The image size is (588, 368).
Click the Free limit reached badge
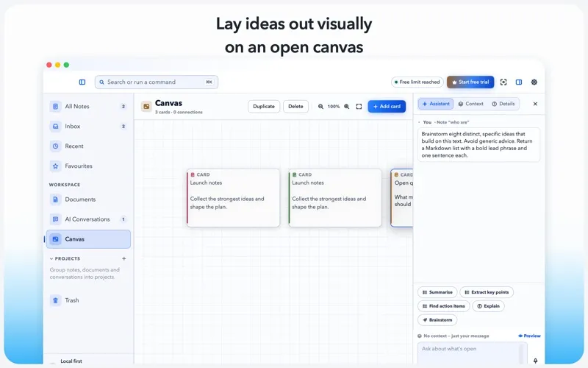tap(417, 82)
